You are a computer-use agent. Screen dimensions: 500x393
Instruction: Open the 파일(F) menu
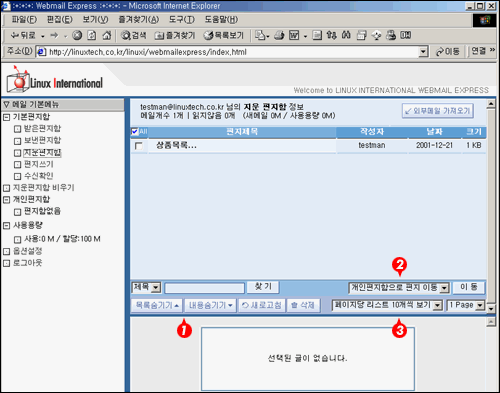pyautogui.click(x=24, y=20)
